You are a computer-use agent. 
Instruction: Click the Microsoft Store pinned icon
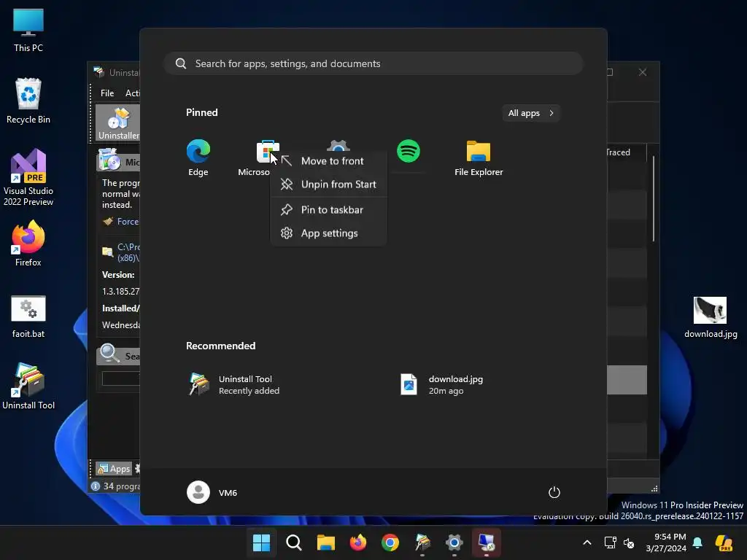click(x=267, y=152)
